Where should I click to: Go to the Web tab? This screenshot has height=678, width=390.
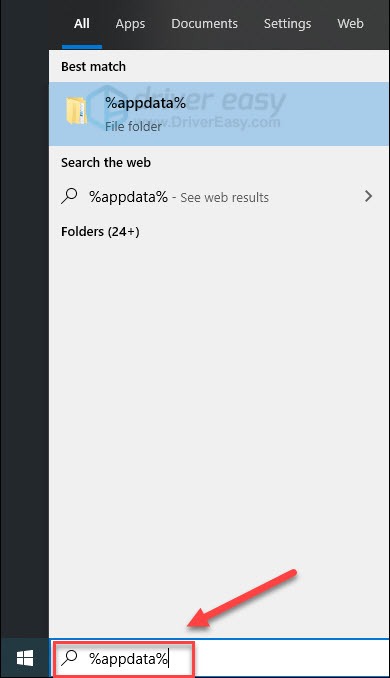point(350,24)
